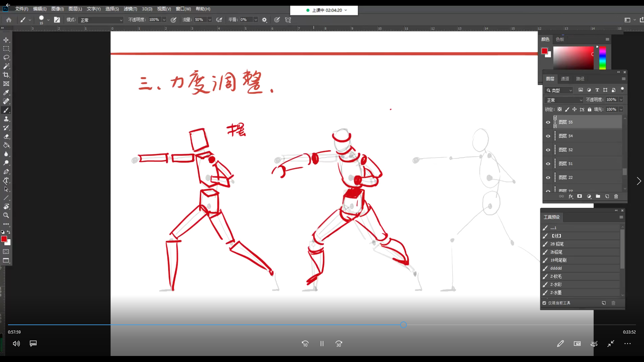The image size is (644, 362).
Task: Select the Pen tool
Action: (6, 172)
